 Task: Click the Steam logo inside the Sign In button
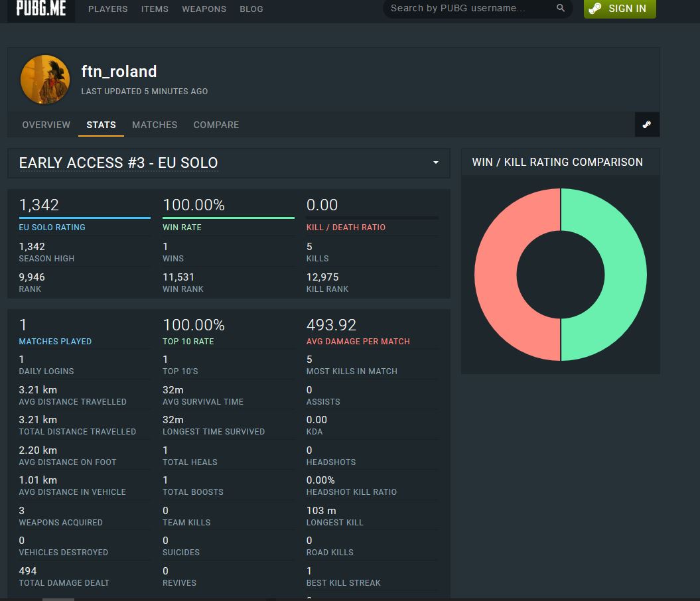pos(596,9)
